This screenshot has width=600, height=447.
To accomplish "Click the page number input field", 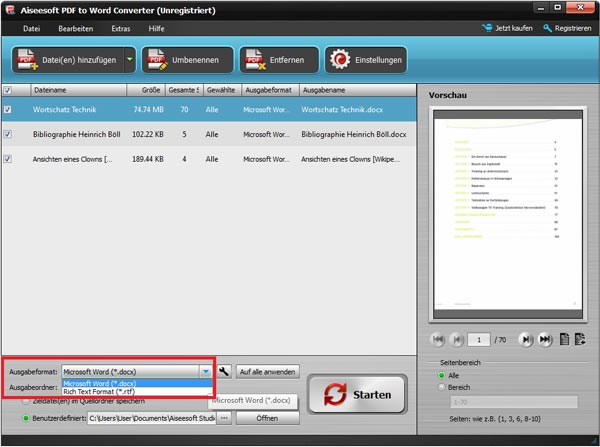I will point(481,339).
